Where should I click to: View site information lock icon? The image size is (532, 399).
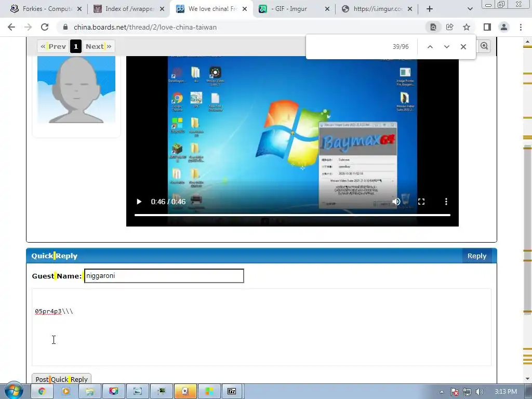tap(65, 27)
